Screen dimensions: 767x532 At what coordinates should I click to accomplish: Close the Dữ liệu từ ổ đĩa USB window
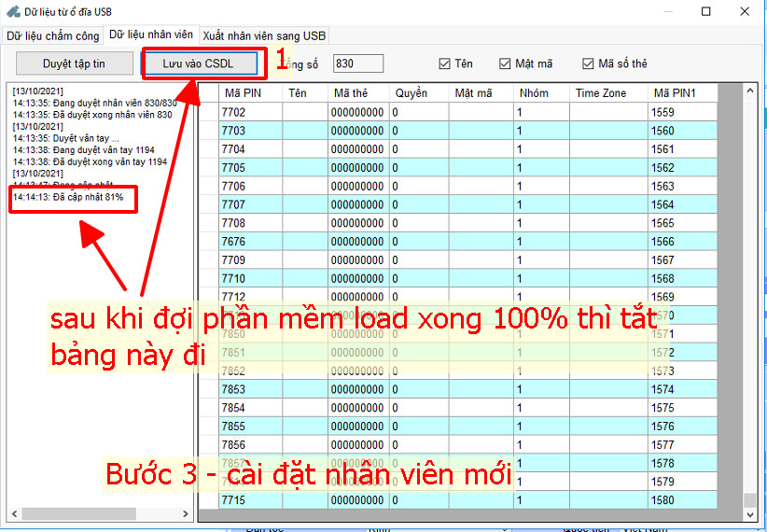(x=745, y=11)
